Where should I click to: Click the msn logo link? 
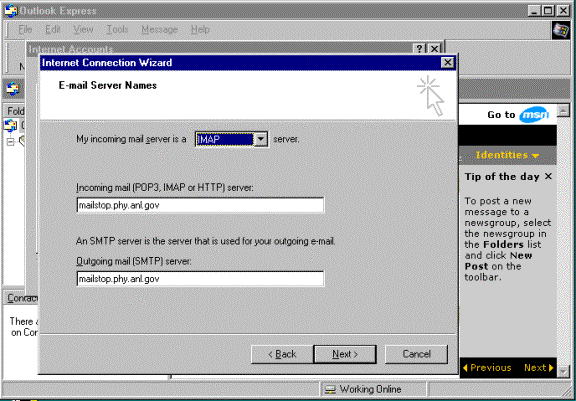534,115
